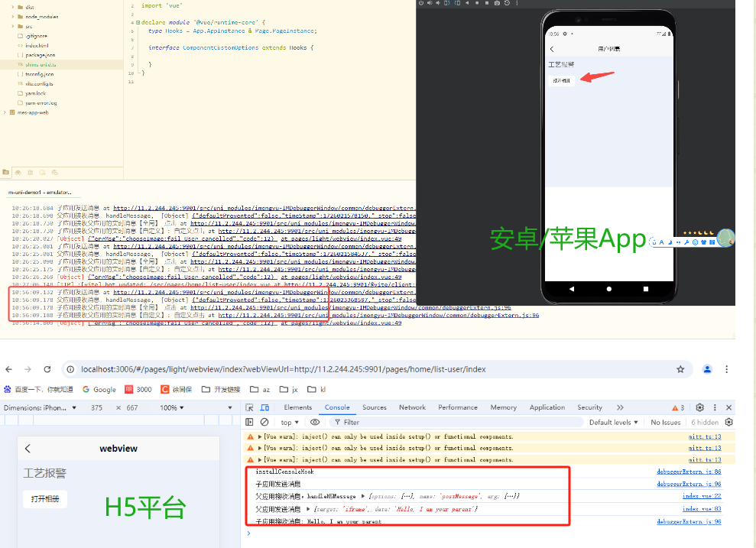Open the browser profile icon
756x548 pixels.
707,369
